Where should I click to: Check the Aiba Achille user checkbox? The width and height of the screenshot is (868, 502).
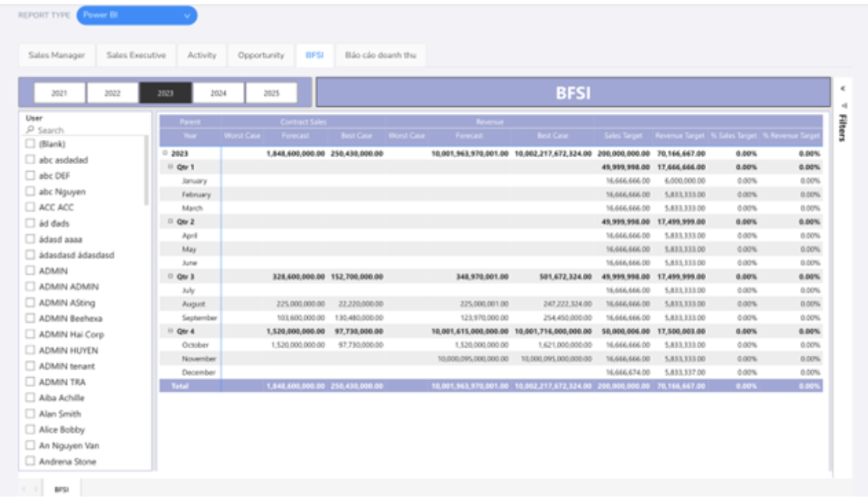[x=30, y=398]
